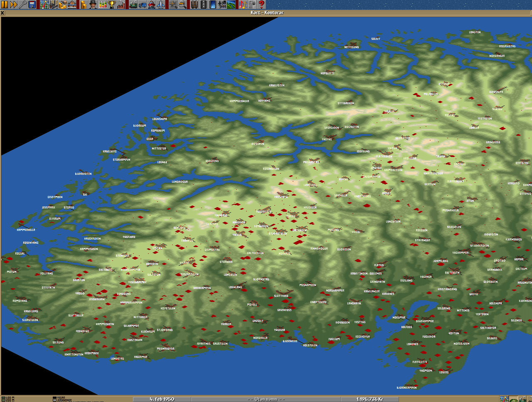
Task: Click the STAVANGER town label on the map
Action: (422, 240)
